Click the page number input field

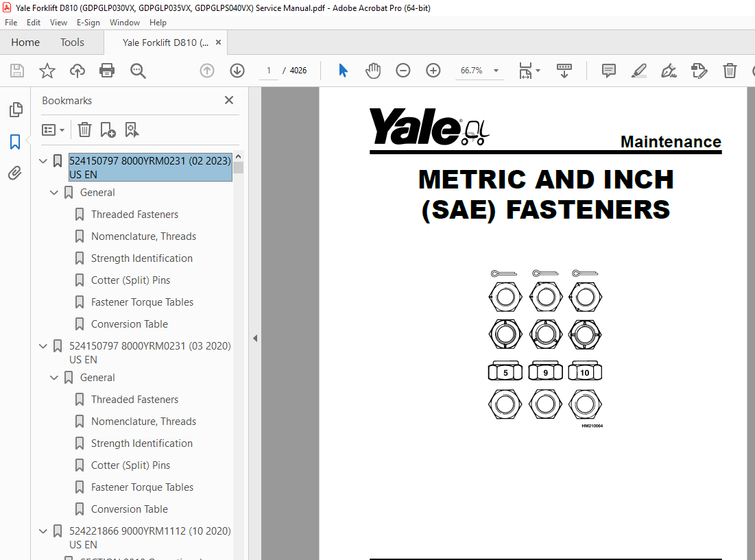pyautogui.click(x=269, y=71)
